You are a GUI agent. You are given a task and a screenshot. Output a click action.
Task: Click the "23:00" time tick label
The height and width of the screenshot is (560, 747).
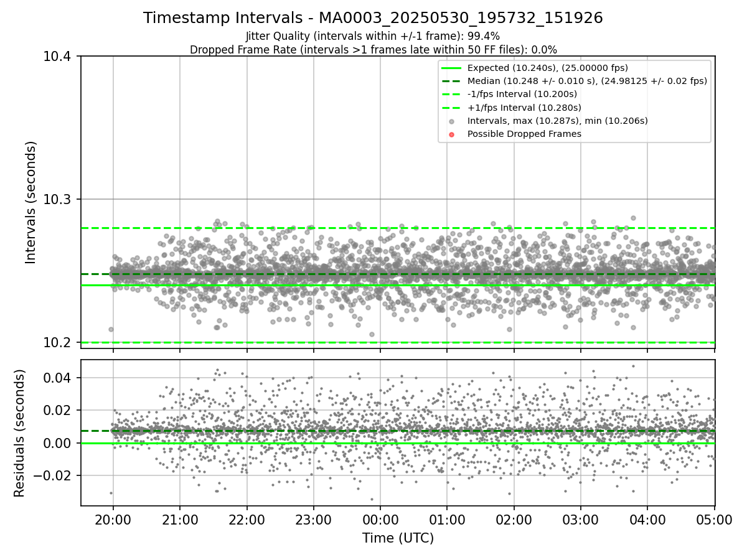[313, 519]
